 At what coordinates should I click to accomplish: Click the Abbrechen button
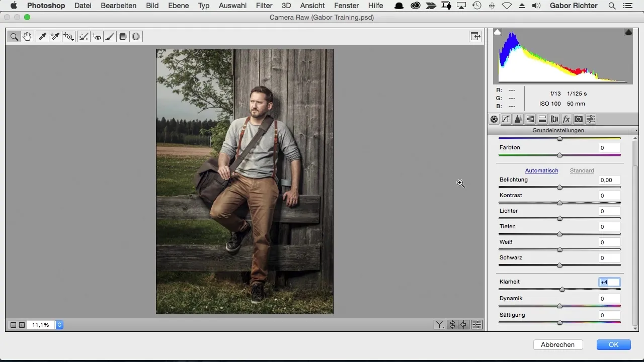(557, 344)
